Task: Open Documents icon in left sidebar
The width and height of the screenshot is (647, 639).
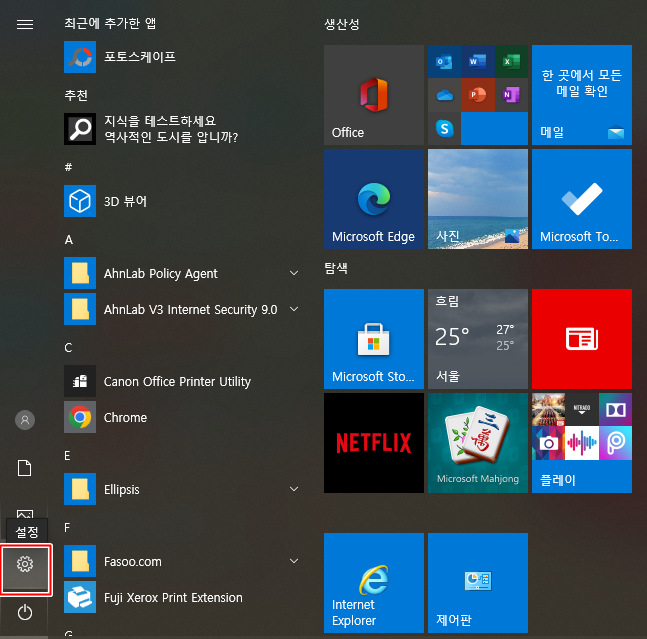Action: (x=24, y=468)
